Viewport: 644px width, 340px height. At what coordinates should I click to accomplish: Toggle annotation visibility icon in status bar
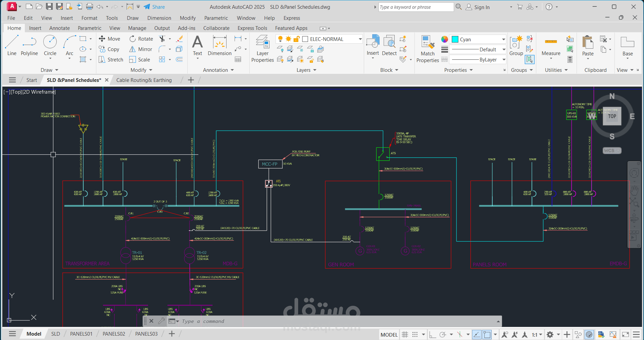click(x=505, y=334)
